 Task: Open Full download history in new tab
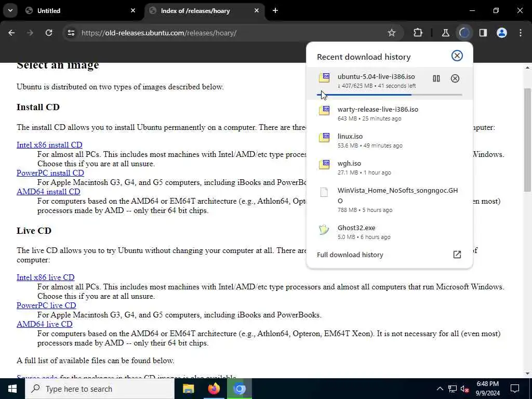[x=457, y=255]
